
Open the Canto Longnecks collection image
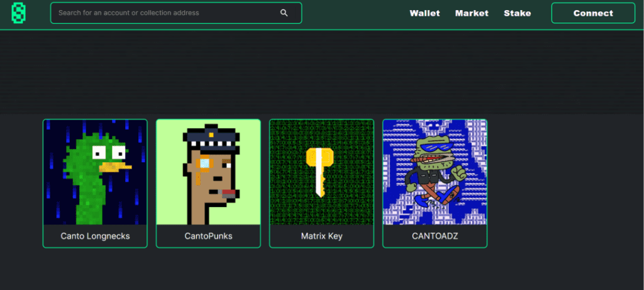point(95,172)
